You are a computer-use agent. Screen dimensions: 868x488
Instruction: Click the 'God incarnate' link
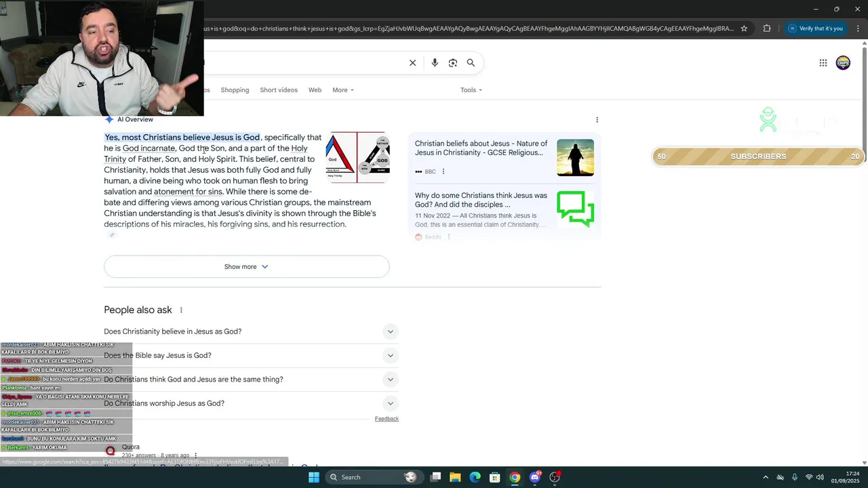149,148
